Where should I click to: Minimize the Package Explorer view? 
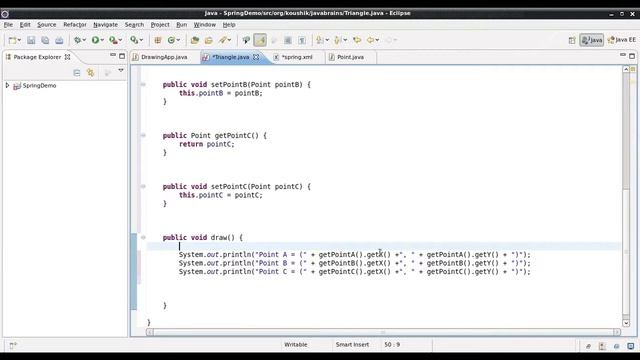pyautogui.click(x=113, y=55)
